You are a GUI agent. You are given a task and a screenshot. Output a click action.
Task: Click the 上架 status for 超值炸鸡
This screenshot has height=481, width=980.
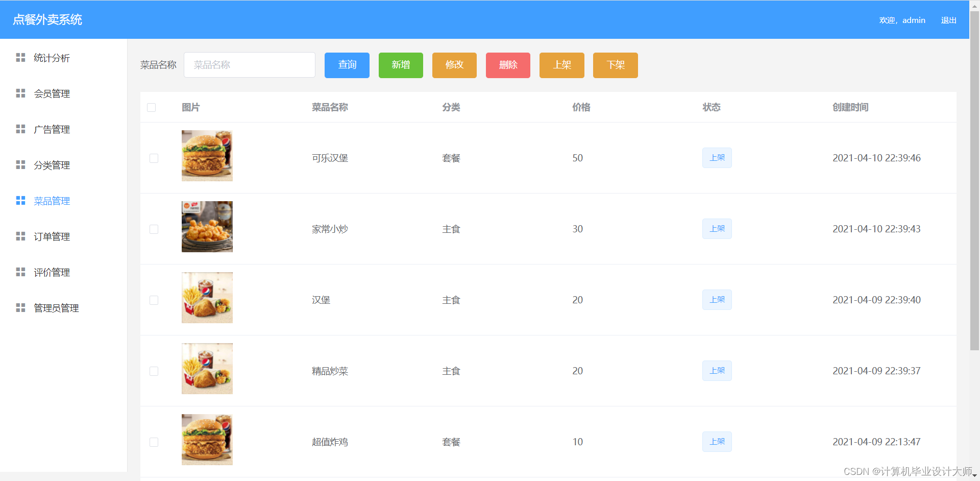[717, 442]
